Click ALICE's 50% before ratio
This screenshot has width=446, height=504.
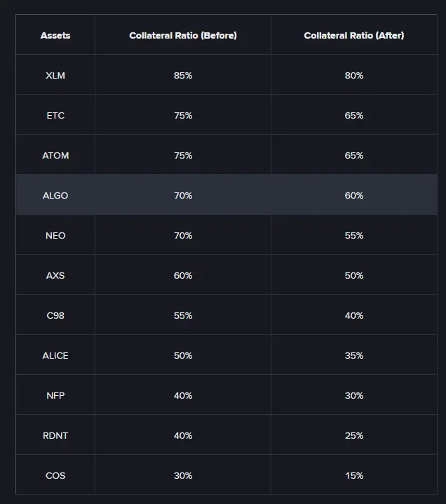tap(183, 355)
